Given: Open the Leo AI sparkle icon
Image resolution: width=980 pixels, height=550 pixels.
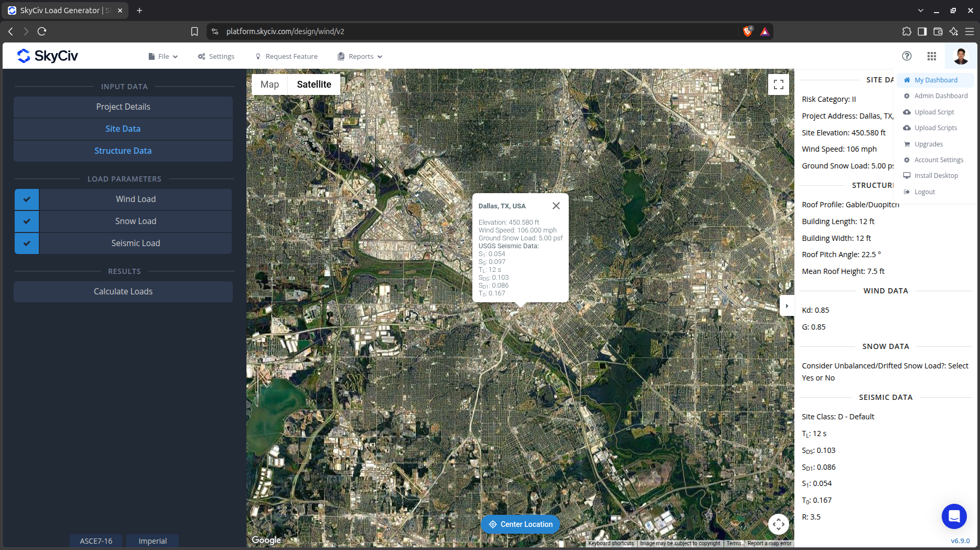Looking at the screenshot, I should click(954, 31).
